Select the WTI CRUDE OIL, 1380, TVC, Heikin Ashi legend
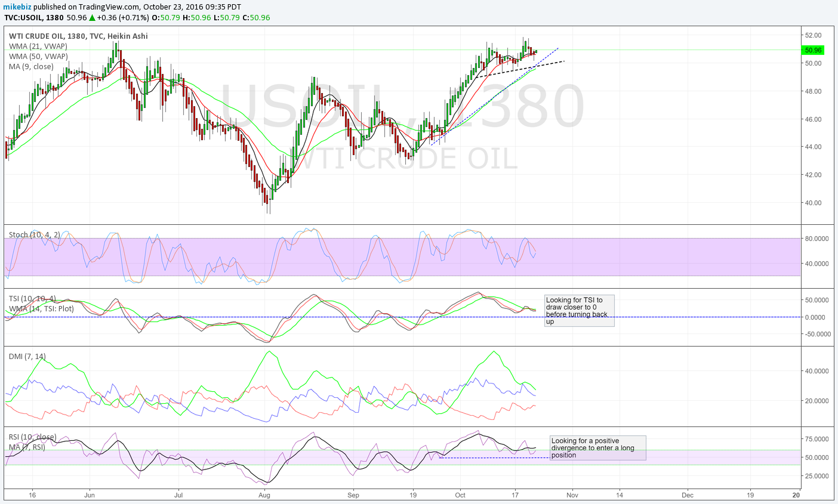Image resolution: width=838 pixels, height=504 pixels. pos(78,36)
